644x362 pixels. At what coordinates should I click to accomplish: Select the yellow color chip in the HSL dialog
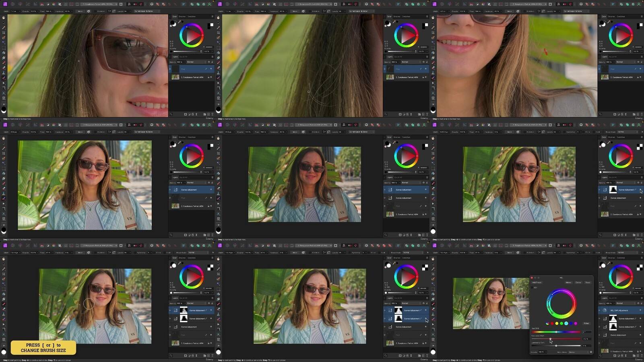tap(557, 323)
